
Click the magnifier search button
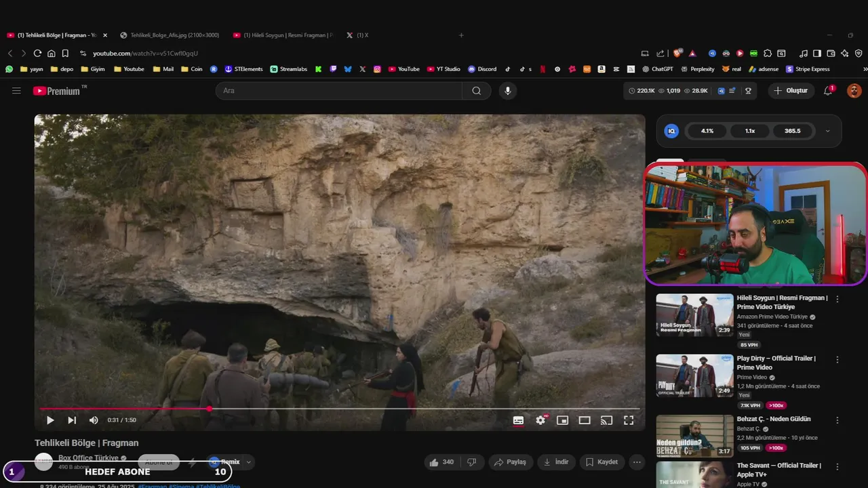tap(477, 90)
